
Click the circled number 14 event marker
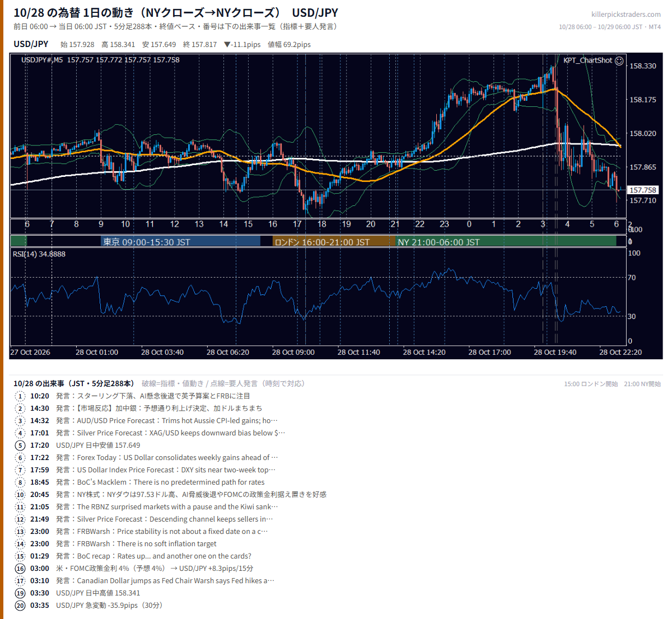[20, 544]
